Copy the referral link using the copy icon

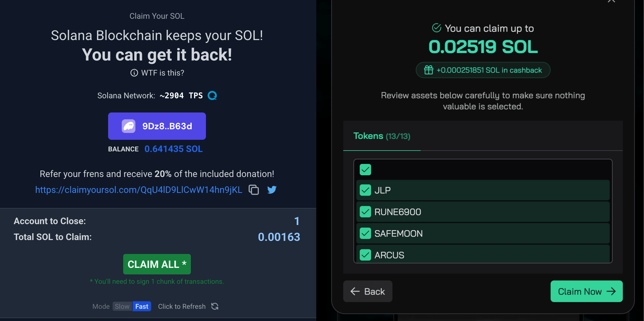coord(253,190)
